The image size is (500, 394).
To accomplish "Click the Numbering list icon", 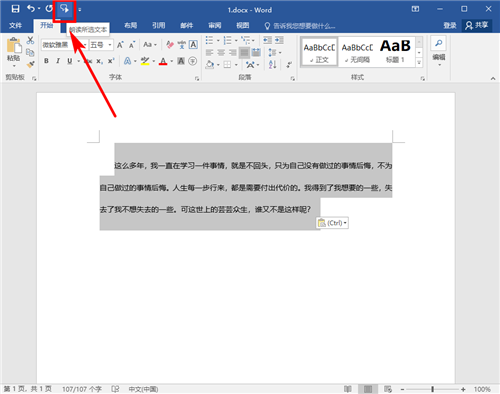I will click(x=227, y=41).
